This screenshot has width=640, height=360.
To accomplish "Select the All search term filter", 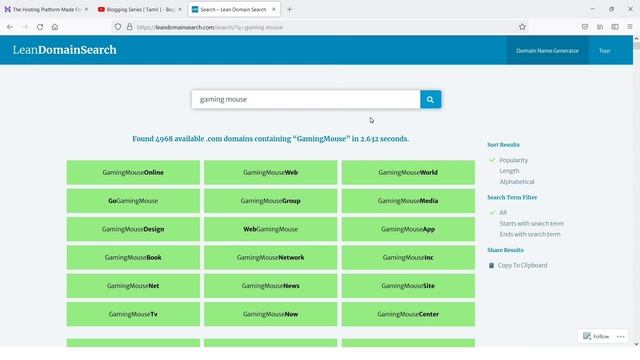I will pyautogui.click(x=503, y=212).
